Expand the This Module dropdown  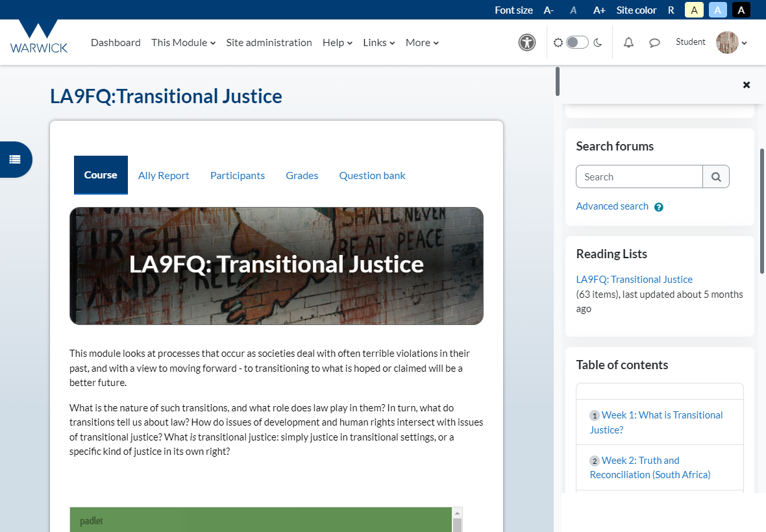pyautogui.click(x=183, y=43)
